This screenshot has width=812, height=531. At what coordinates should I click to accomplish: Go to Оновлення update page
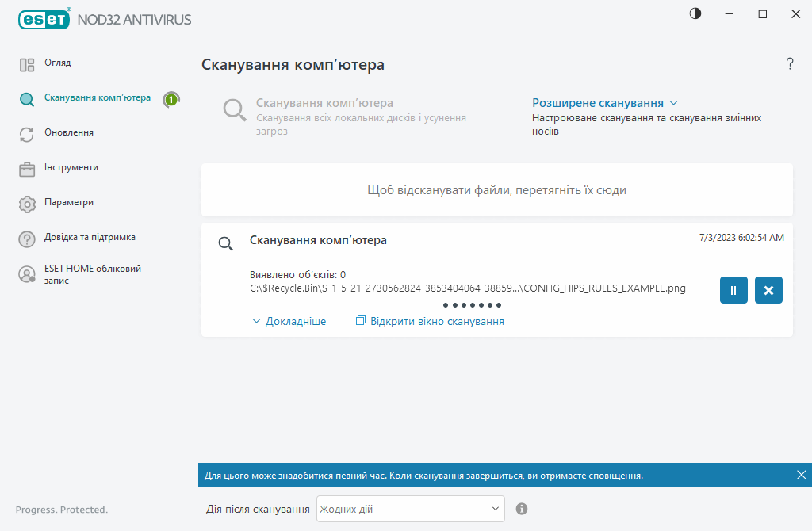click(68, 133)
